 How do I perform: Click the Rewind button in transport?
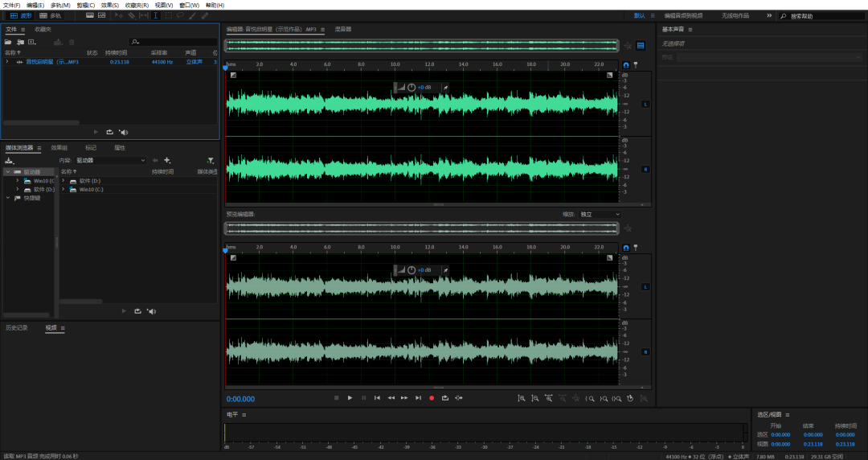(x=391, y=399)
